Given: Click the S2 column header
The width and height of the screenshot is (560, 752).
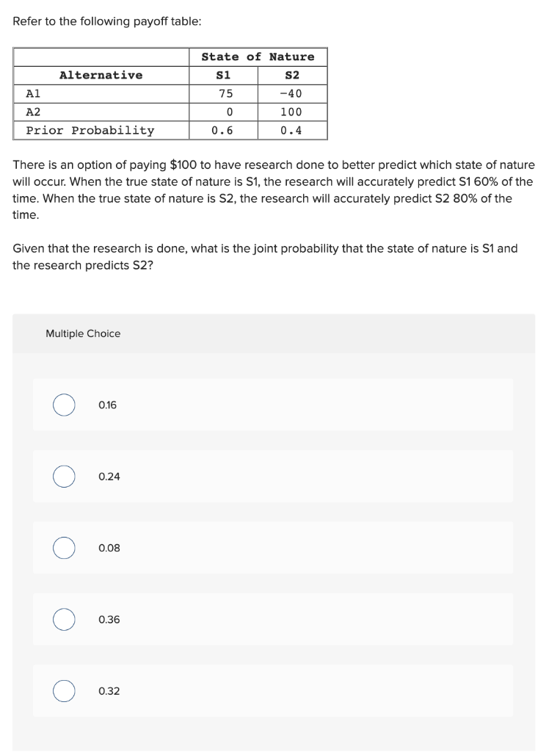Looking at the screenshot, I should click(x=294, y=74).
